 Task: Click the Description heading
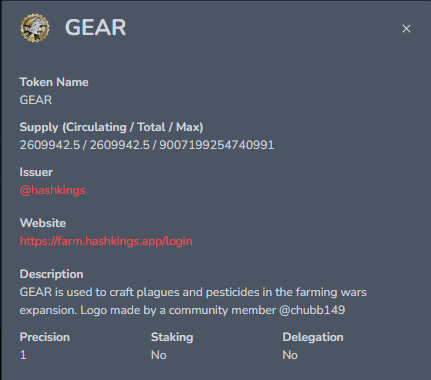coord(51,274)
